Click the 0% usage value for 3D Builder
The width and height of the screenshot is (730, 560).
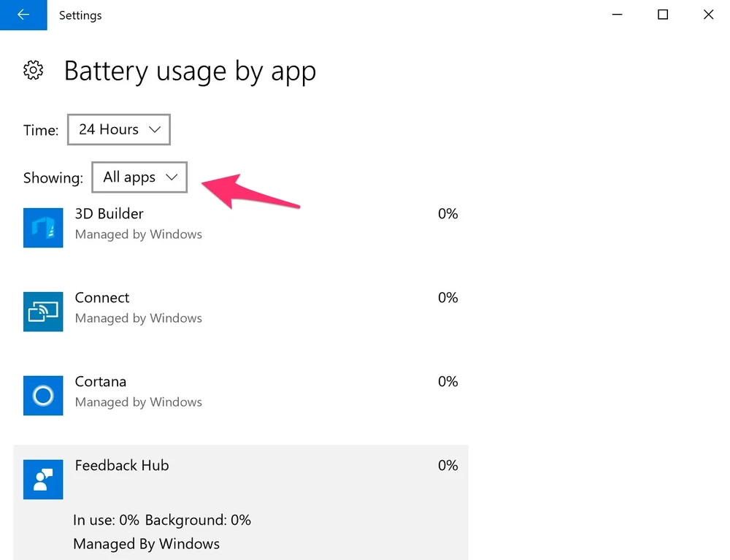[447, 214]
